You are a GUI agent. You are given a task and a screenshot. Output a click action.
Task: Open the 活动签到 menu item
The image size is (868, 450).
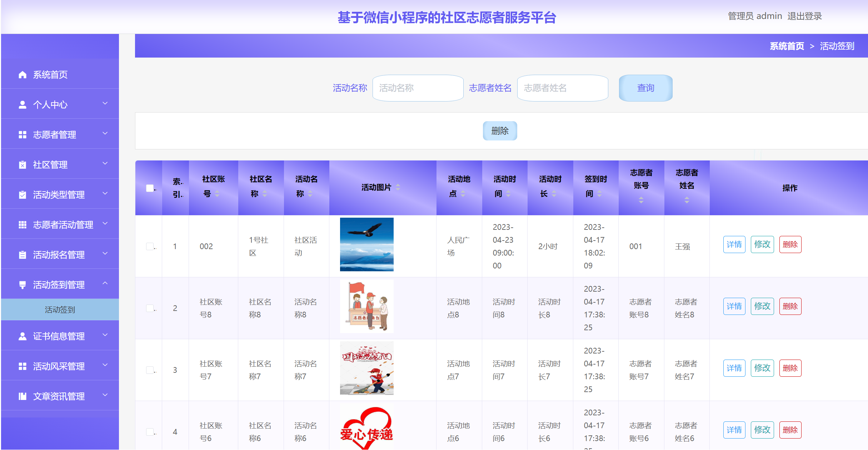tap(59, 310)
